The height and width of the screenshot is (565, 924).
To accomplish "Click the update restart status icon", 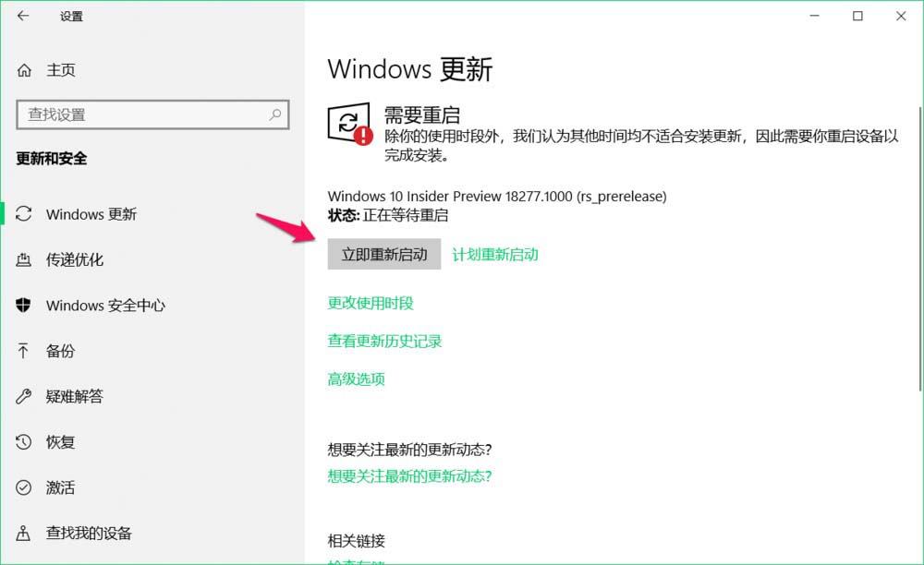I will point(350,124).
